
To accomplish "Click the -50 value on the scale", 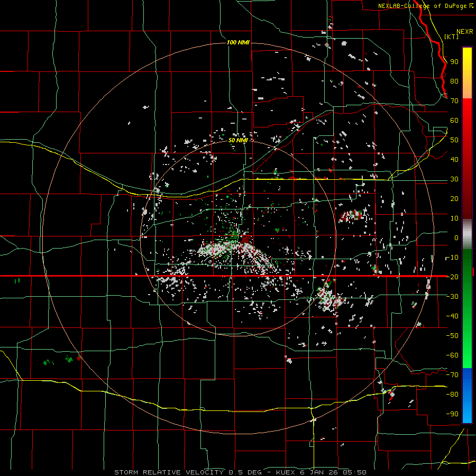I will (452, 335).
